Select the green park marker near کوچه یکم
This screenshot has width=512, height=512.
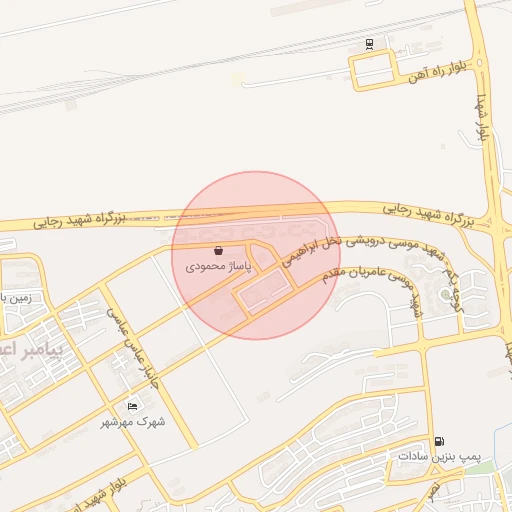coord(445,294)
